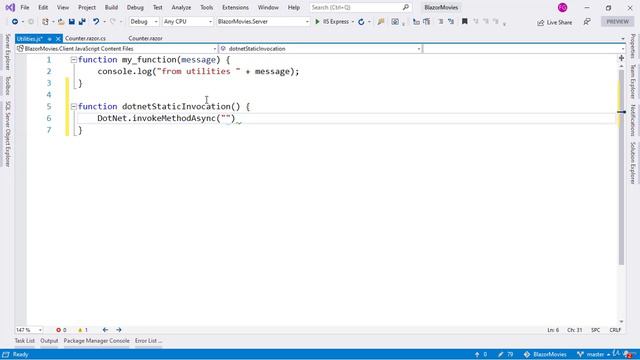This screenshot has width=640, height=360.
Task: Open the Build menu
Action: [111, 7]
